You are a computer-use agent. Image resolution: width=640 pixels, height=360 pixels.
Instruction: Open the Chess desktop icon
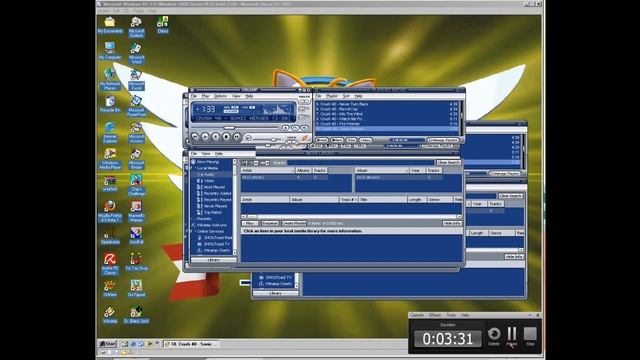[x=162, y=25]
